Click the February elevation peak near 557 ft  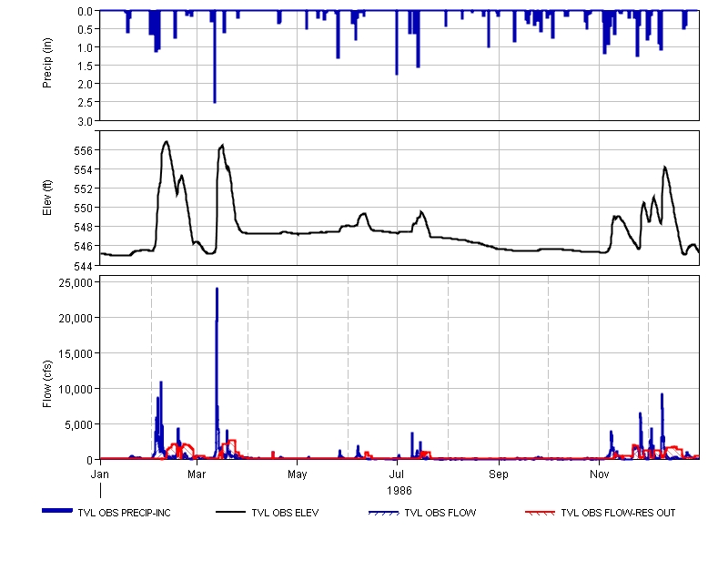(167, 142)
